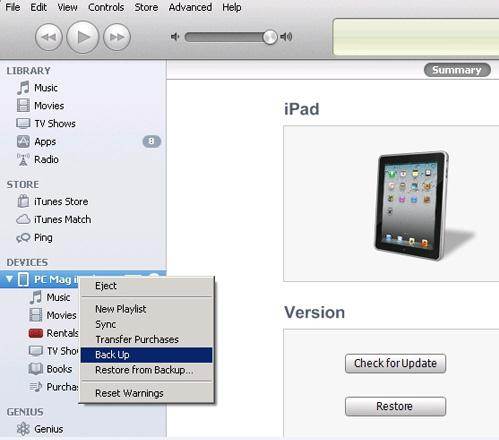Open the Apps library icon
Image resolution: width=499 pixels, height=440 pixels.
pyautogui.click(x=23, y=141)
